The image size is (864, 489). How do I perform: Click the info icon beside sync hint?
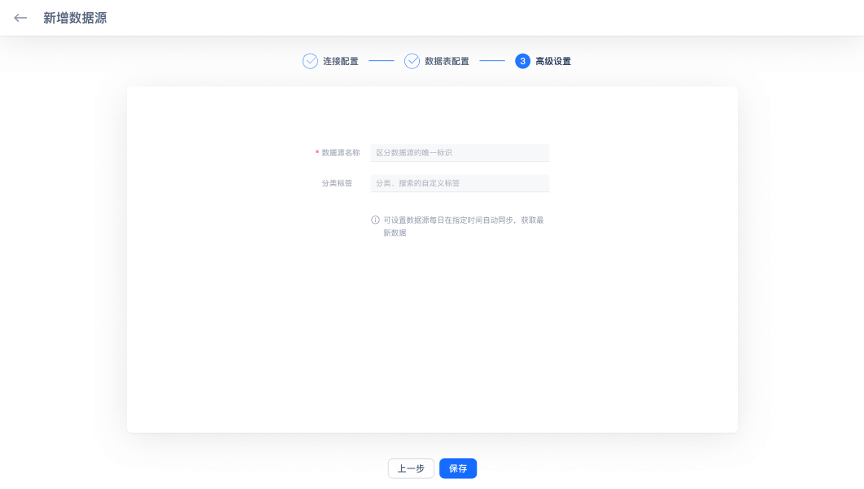[375, 220]
